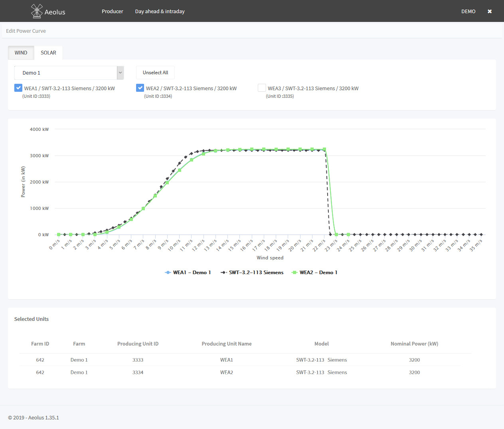Open the Demo 1 farm dropdown
Screen dimensions: 504x429
[69, 73]
